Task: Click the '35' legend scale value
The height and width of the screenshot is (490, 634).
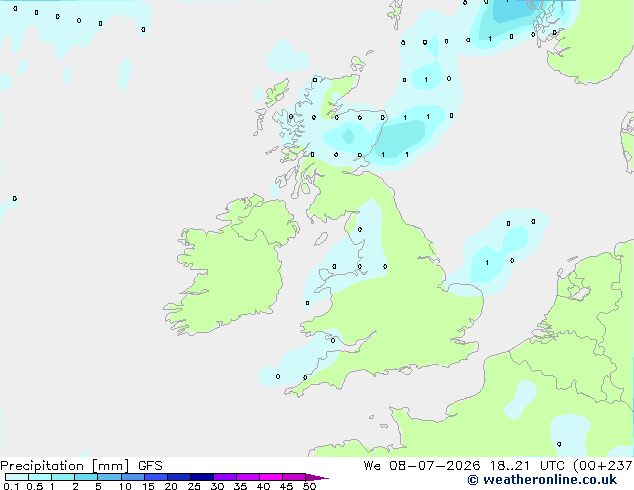Action: (x=240, y=486)
